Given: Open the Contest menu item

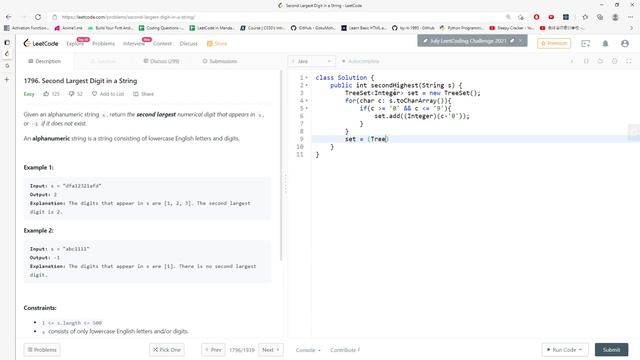Looking at the screenshot, I should [x=162, y=43].
